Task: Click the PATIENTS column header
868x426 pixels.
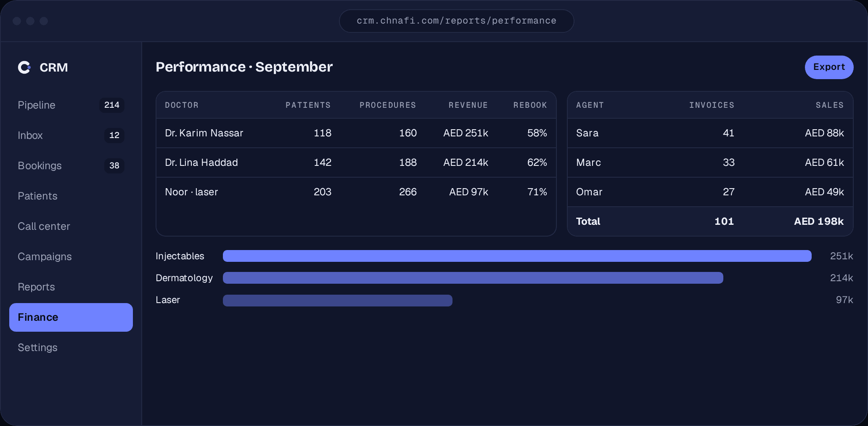Action: [x=308, y=105]
